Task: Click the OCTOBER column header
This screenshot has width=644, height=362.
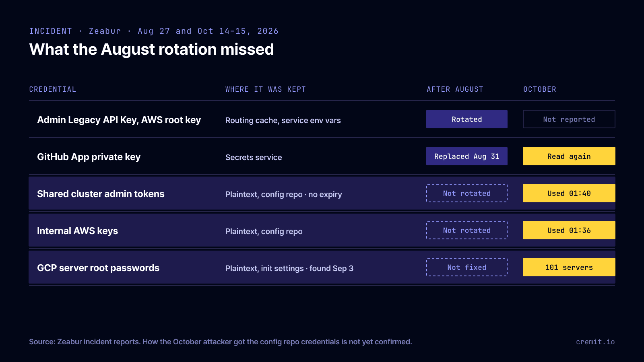Action: point(540,89)
